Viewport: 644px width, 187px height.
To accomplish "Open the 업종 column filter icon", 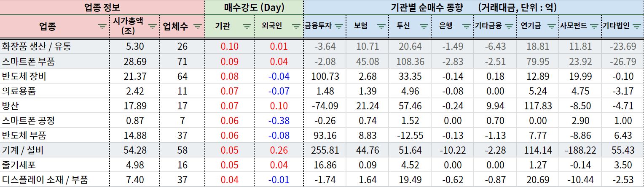I will pos(102,26).
